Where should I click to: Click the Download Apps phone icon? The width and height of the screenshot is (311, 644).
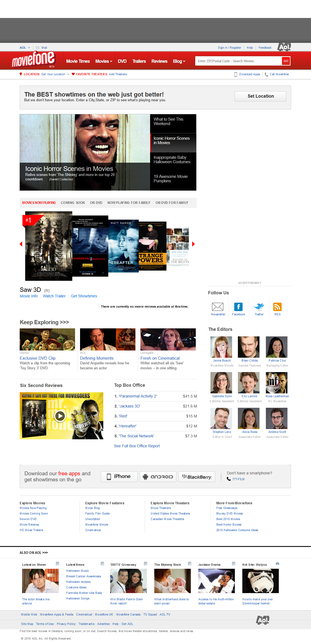(236, 74)
